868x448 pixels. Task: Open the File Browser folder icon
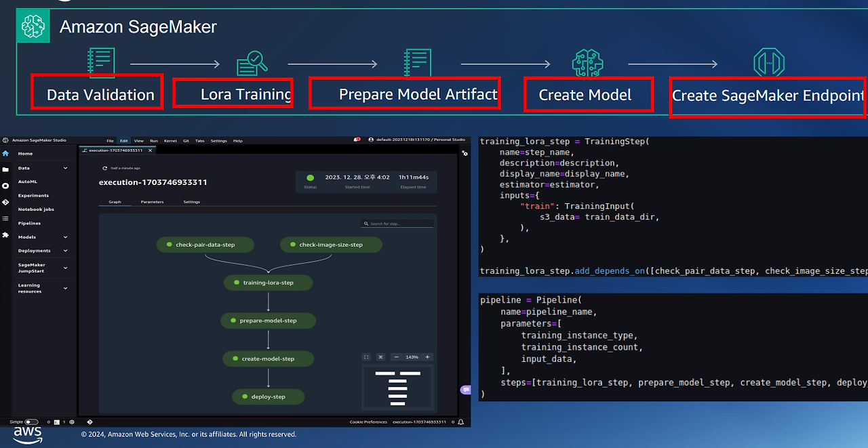coord(5,169)
